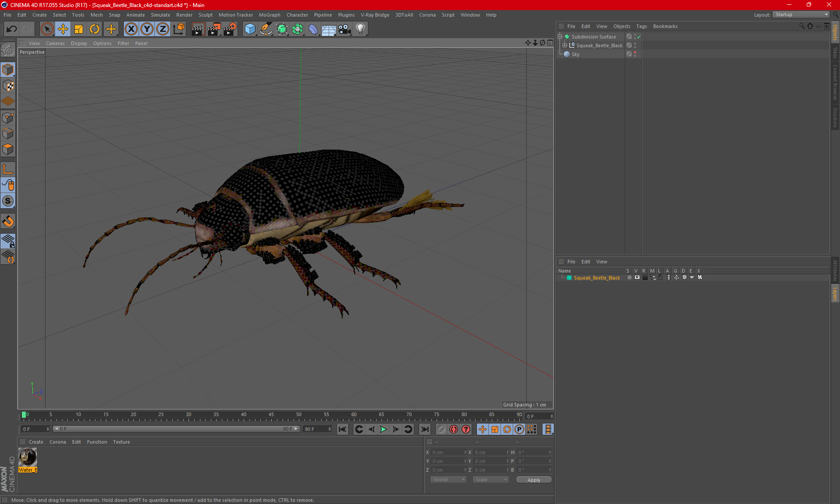This screenshot has height=504, width=840.
Task: Expand the Squeak_Beetle_Black object node
Action: coord(565,45)
